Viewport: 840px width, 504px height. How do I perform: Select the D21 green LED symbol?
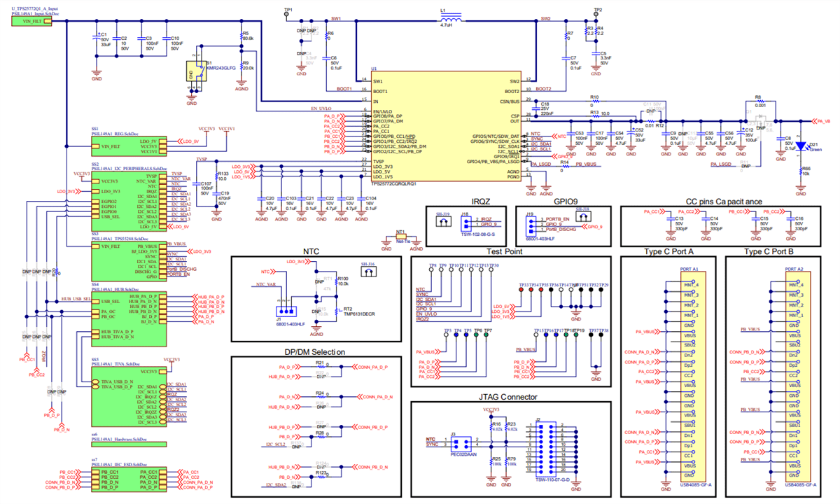pyautogui.click(x=801, y=148)
